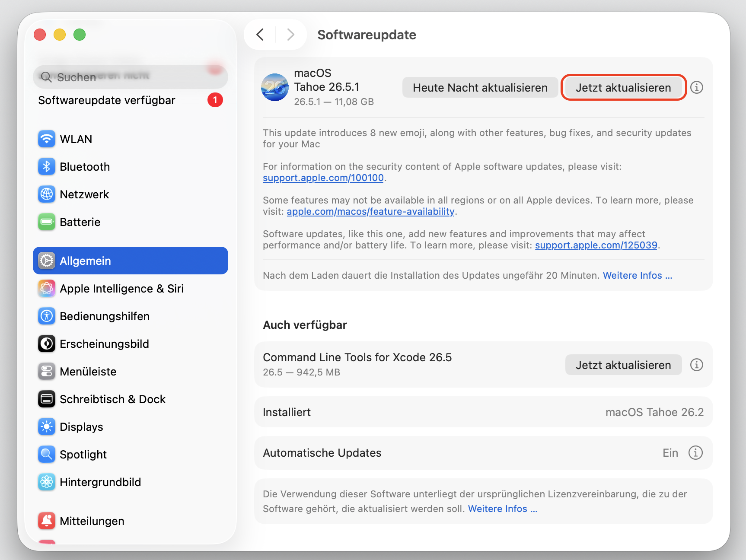Click the Spotlight magnifier icon
Image resolution: width=746 pixels, height=560 pixels.
pos(47,455)
